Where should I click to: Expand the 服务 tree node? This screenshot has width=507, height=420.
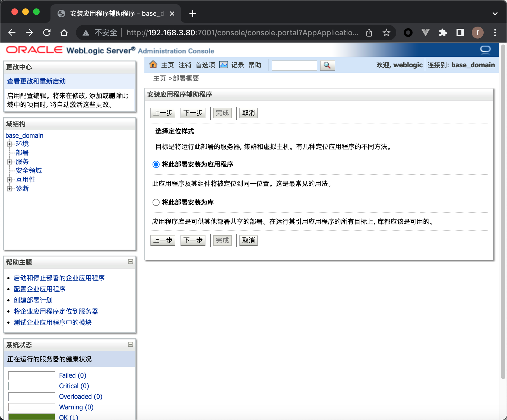tap(9, 162)
